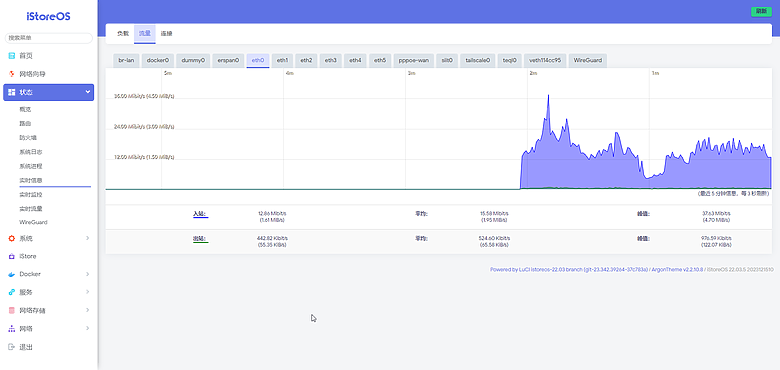Screen dimensions: 780x370
Task: Expand the Docker submenu arrow
Action: [88, 274]
